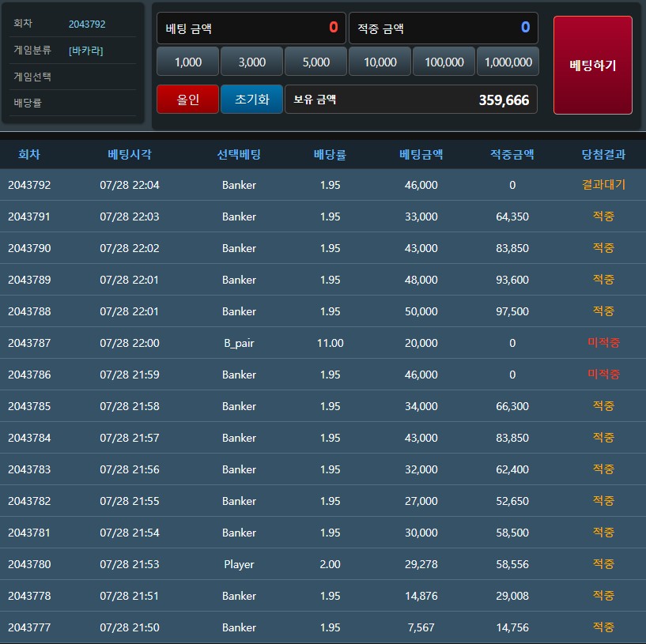The height and width of the screenshot is (644, 646).
Task: Click round 2043785 row number
Action: pos(29,406)
